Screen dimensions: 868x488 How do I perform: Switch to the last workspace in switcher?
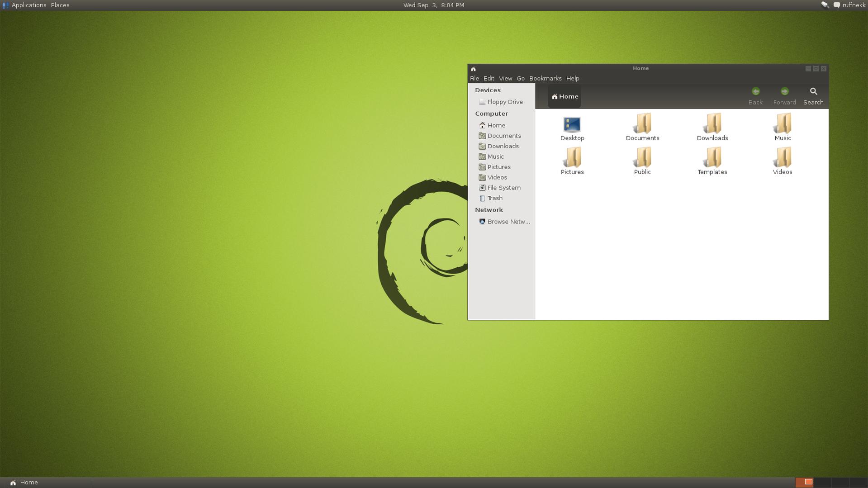(859, 483)
